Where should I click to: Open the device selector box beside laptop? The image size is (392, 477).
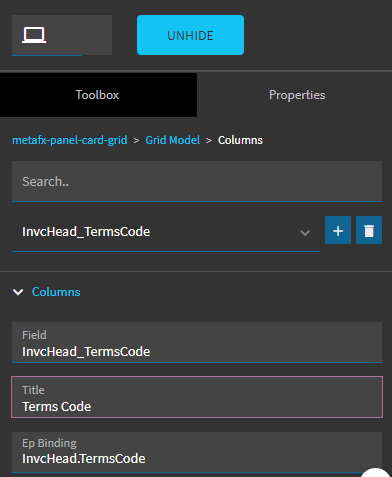(x=62, y=35)
